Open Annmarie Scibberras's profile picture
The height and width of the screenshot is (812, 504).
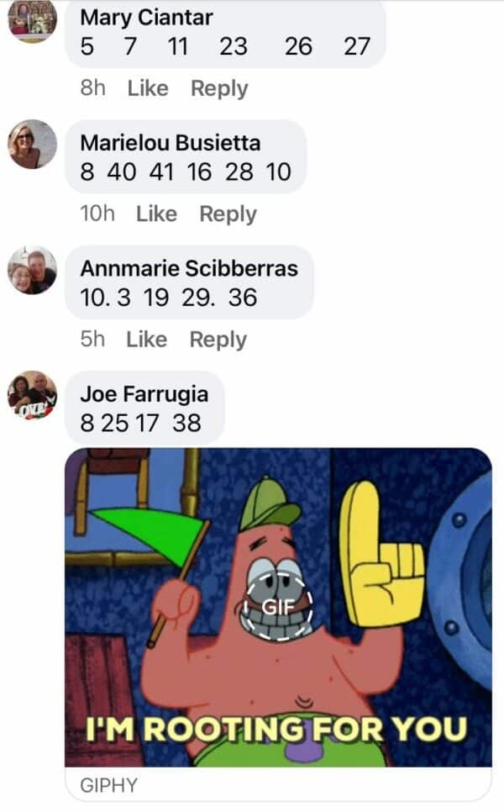[32, 270]
